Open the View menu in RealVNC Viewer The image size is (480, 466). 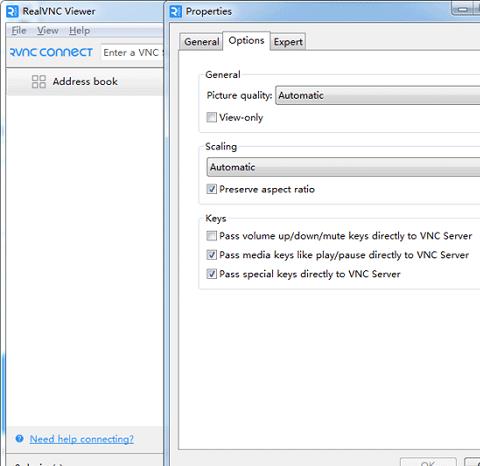click(x=47, y=31)
